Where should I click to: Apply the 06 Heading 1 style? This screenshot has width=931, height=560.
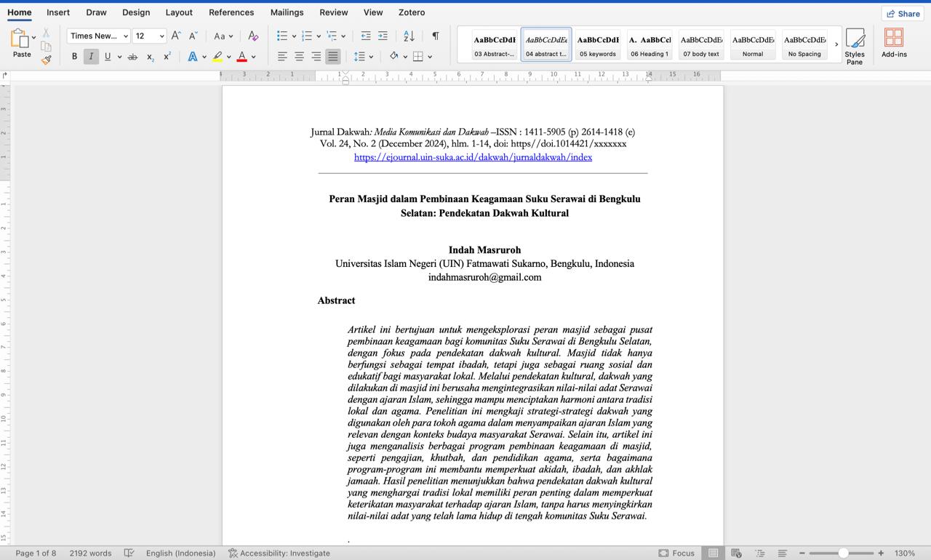[x=650, y=45]
